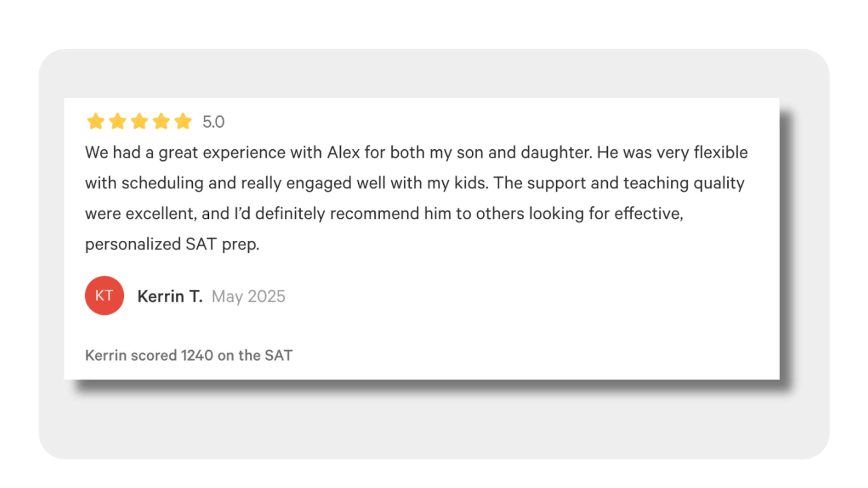Select the fifth star in the rating
868x488 pixels.
pos(183,121)
